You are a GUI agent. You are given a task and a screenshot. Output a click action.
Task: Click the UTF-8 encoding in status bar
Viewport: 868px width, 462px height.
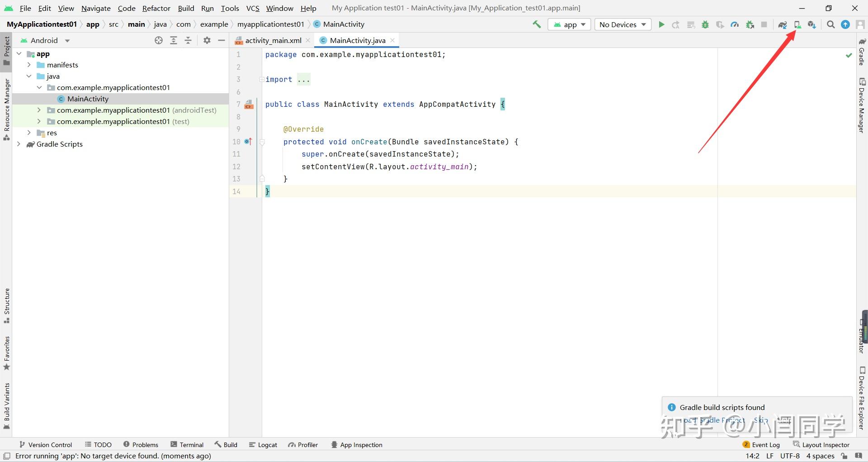coord(790,456)
